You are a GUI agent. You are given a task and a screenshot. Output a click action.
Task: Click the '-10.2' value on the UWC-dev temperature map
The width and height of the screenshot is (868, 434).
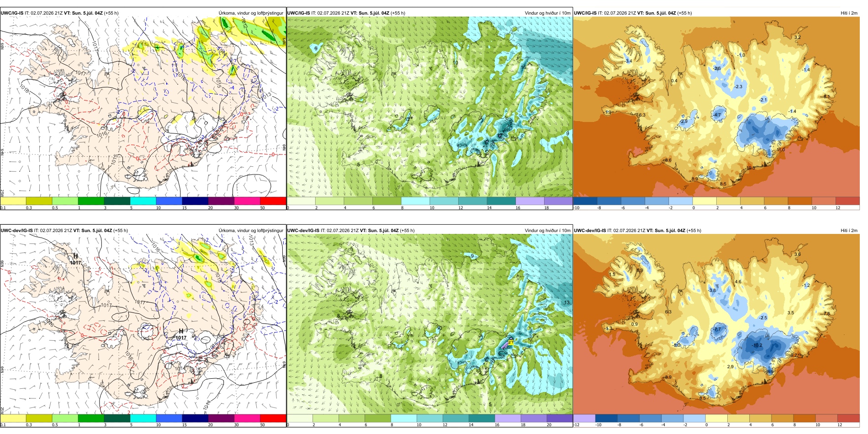click(757, 345)
